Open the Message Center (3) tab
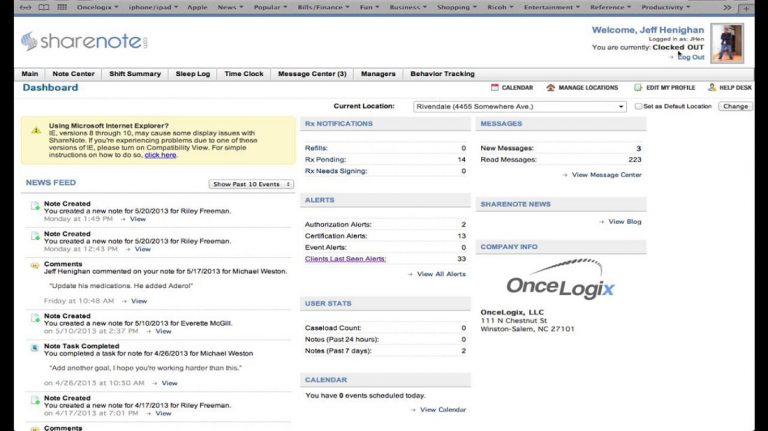The image size is (768, 431). [312, 74]
